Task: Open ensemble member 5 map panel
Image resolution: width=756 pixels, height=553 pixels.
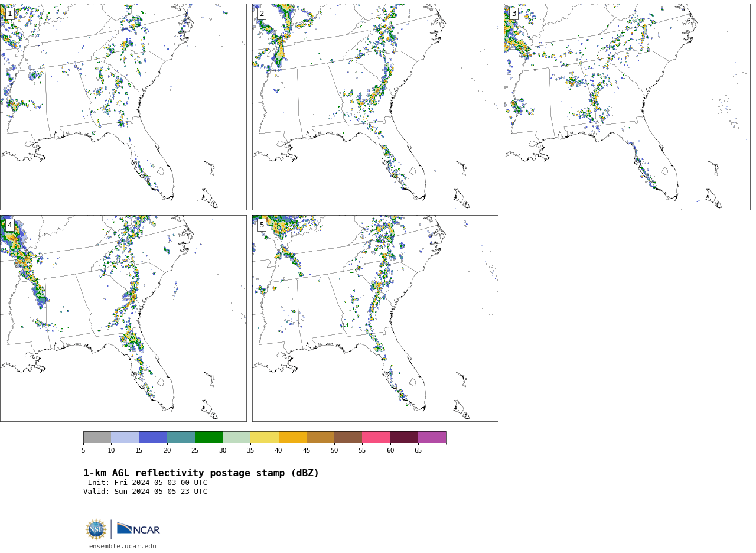Action: [375, 318]
